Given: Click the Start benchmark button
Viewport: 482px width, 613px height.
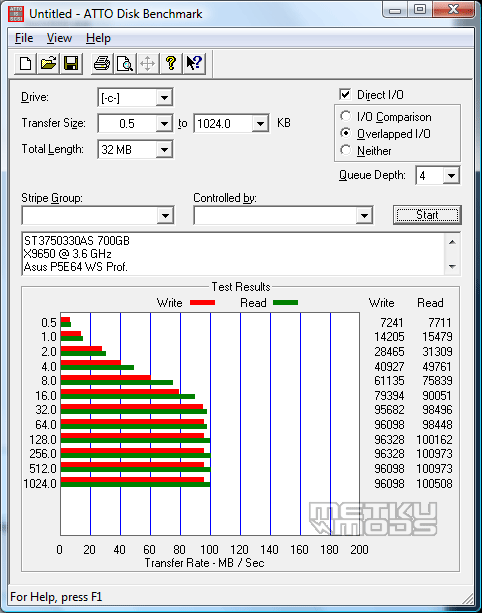Looking at the screenshot, I should 427,215.
